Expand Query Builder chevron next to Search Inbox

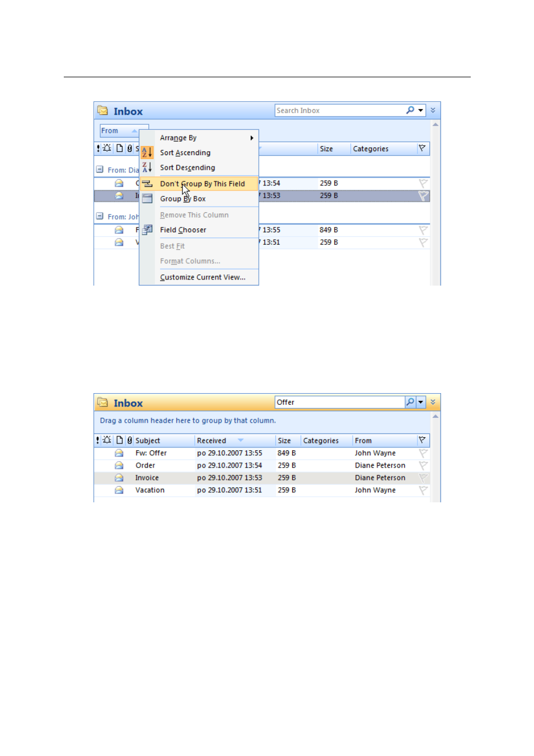pos(433,110)
